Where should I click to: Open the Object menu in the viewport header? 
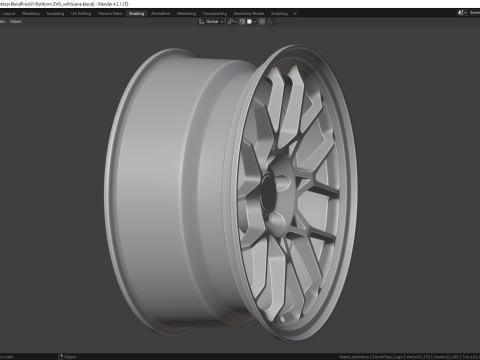click(15, 22)
